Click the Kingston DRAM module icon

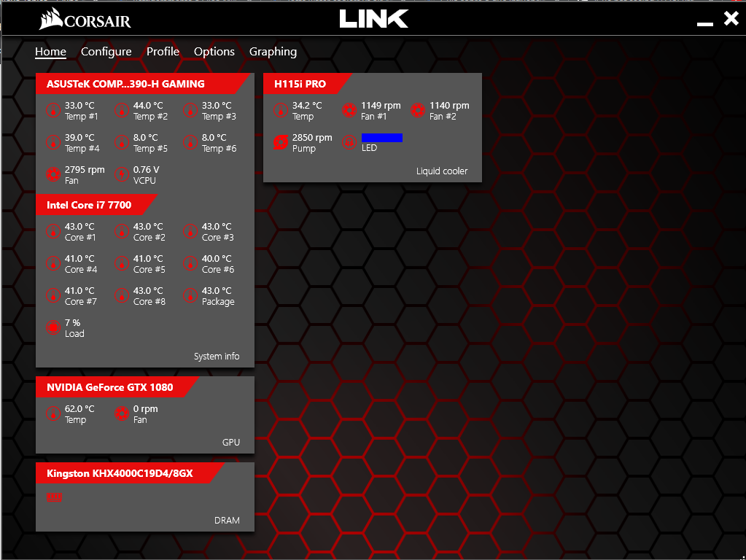[54, 498]
